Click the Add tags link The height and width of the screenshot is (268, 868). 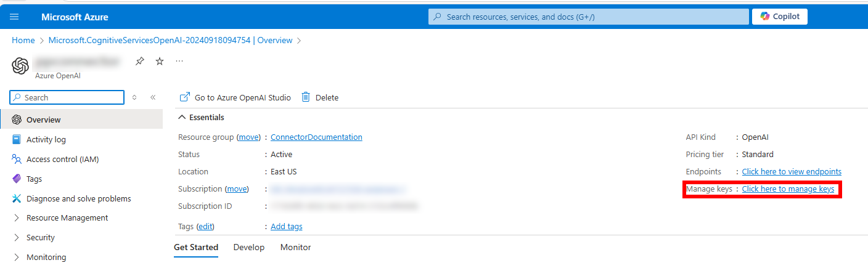(286, 227)
